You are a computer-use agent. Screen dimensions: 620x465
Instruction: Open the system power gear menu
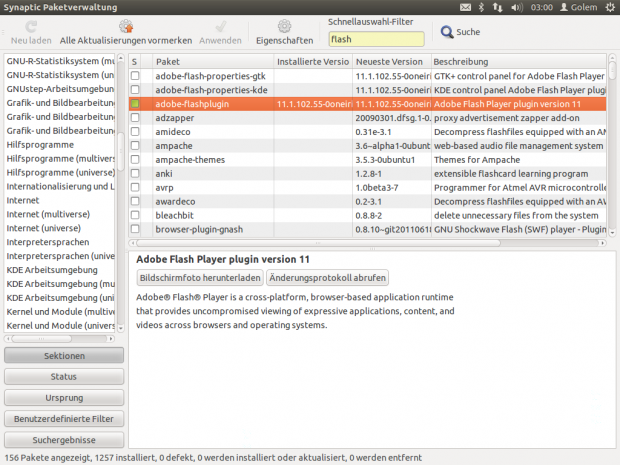point(610,7)
